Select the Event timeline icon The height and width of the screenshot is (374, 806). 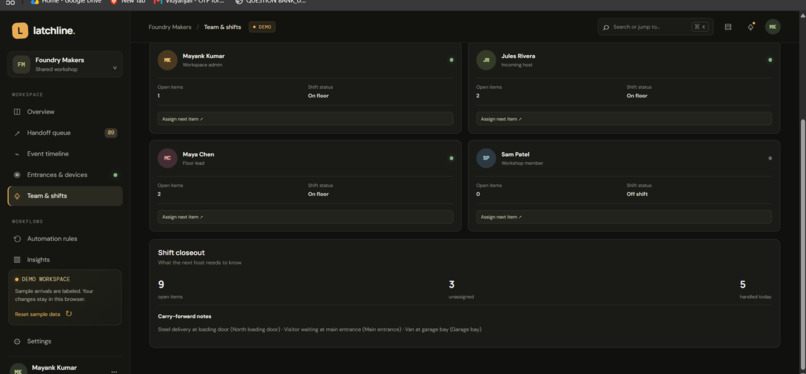(17, 154)
